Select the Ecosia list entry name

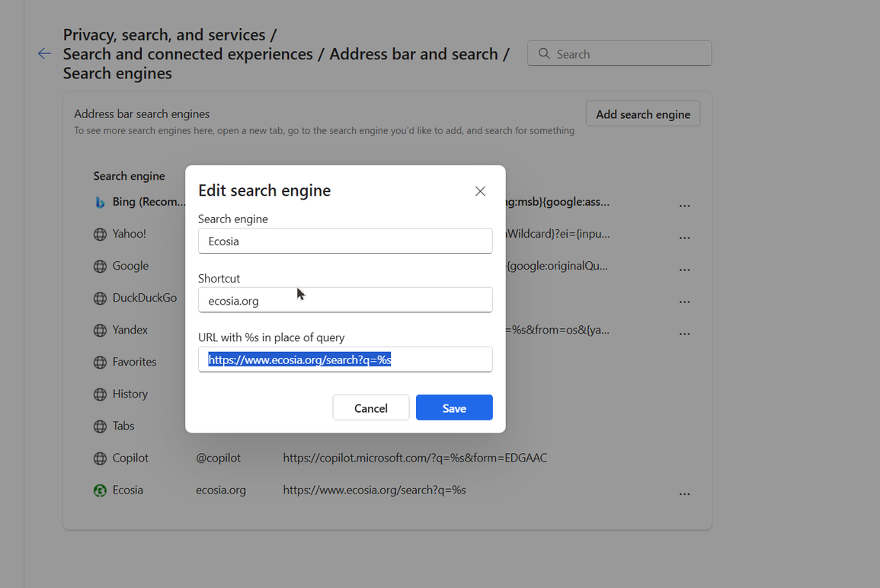tap(127, 489)
